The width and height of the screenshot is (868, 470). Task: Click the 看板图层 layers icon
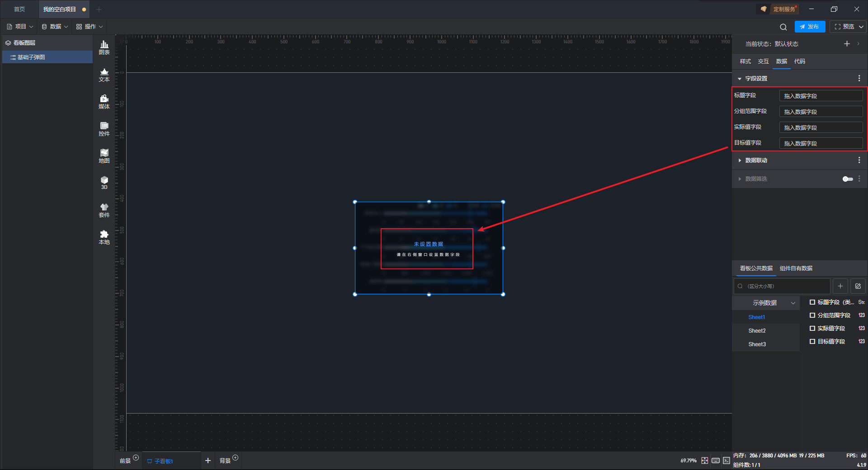8,43
